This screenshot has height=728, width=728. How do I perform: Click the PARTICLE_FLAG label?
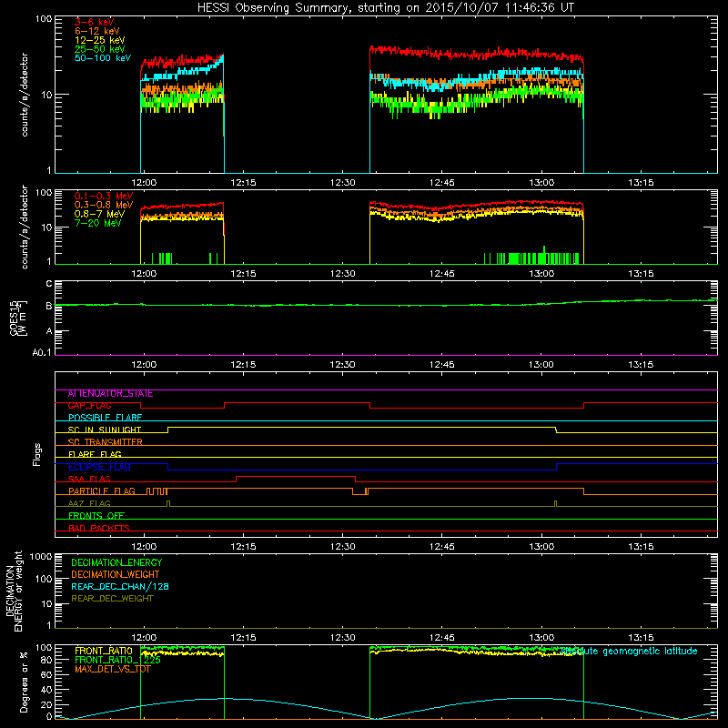click(102, 491)
